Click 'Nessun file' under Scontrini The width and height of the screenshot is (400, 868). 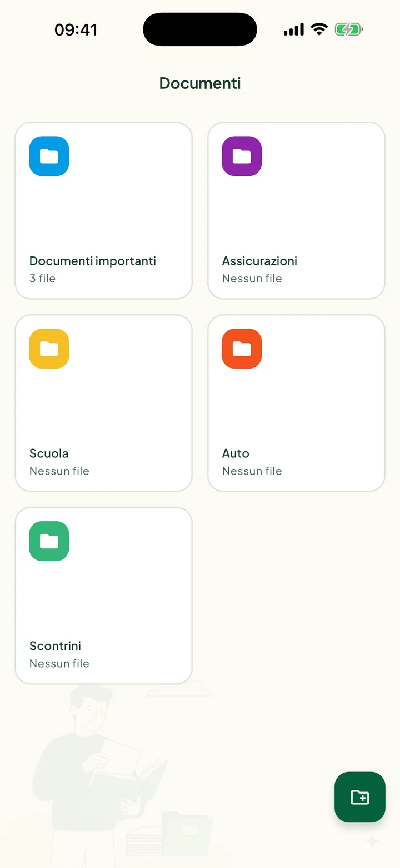tap(59, 664)
